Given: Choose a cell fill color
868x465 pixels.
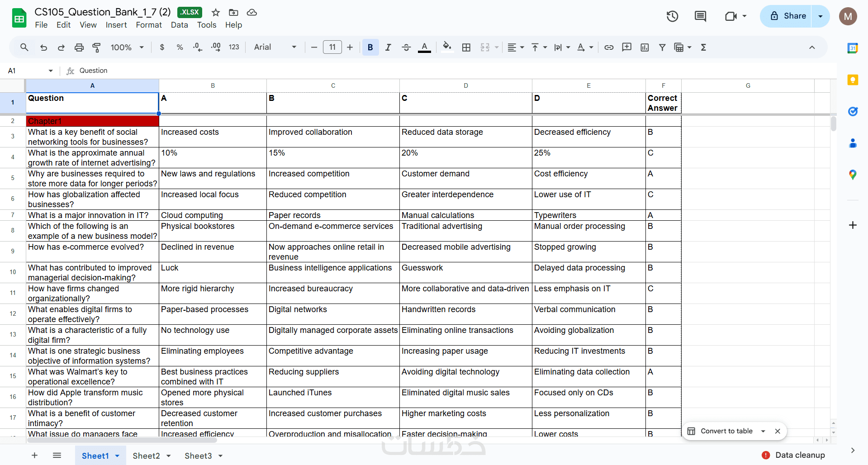Looking at the screenshot, I should click(x=447, y=47).
